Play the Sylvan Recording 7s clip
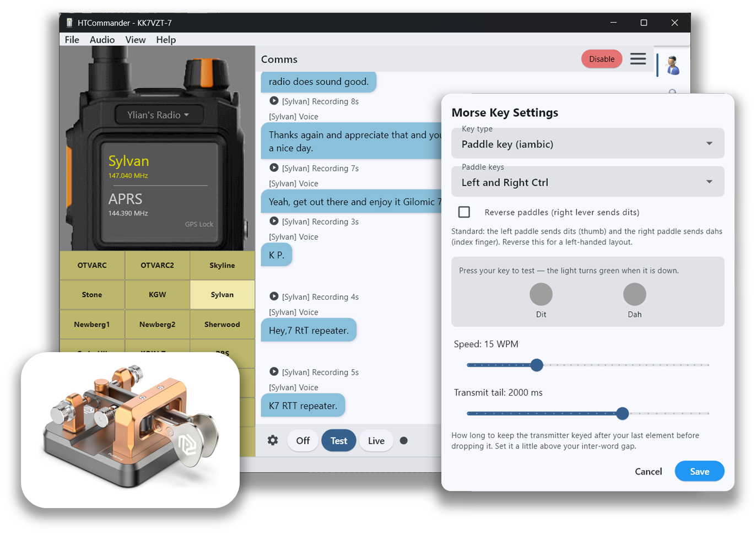The image size is (756, 534). coord(274,168)
